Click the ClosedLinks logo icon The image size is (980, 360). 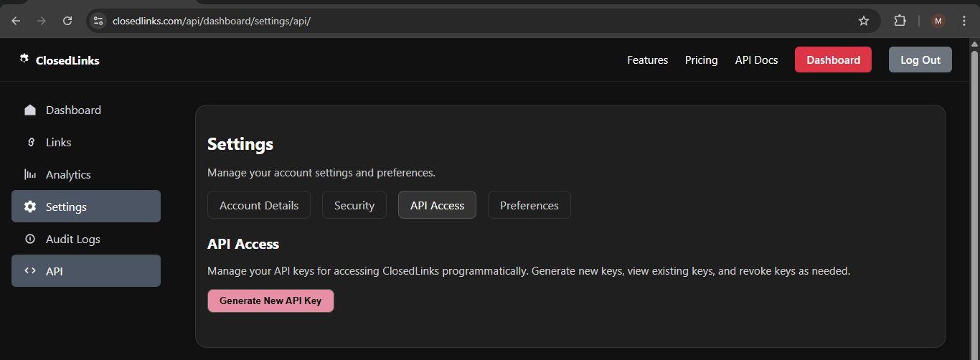click(x=24, y=60)
